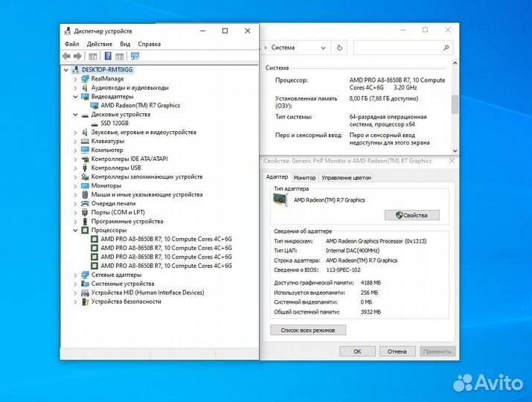Maximize the Диспетчер устройств window

[x=225, y=31]
